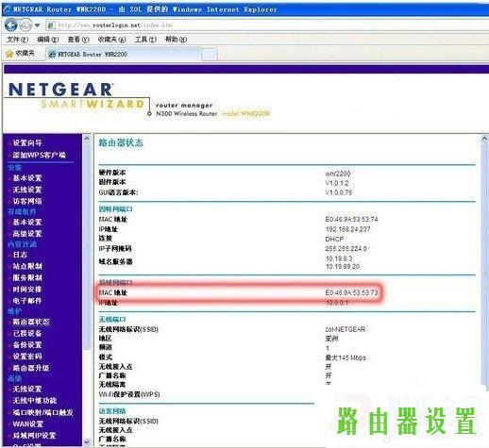Open the 备份设置 sidebar link
The height and width of the screenshot is (448, 489).
(27, 345)
